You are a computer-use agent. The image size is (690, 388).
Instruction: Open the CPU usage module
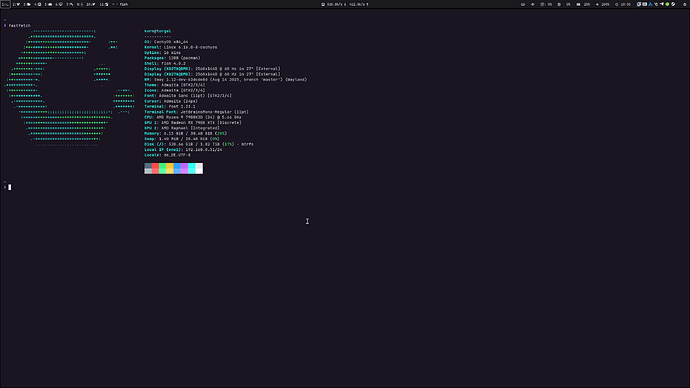click(547, 4)
